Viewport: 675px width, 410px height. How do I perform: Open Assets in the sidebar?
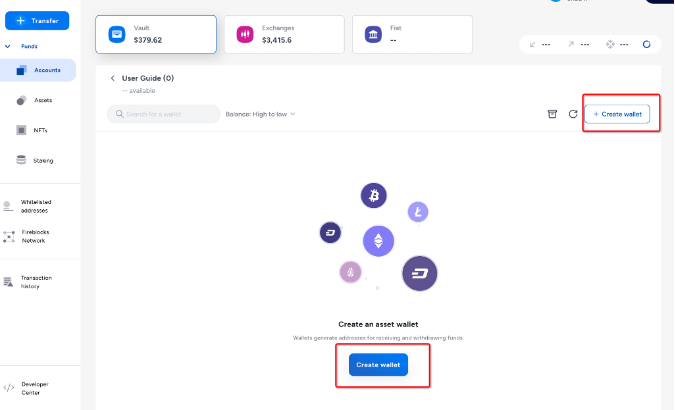43,100
